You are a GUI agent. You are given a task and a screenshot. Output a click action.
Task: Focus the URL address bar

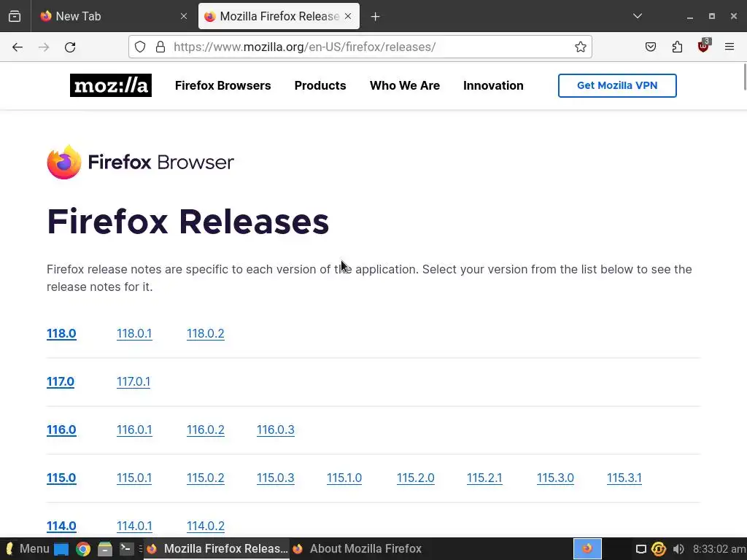(x=362, y=47)
